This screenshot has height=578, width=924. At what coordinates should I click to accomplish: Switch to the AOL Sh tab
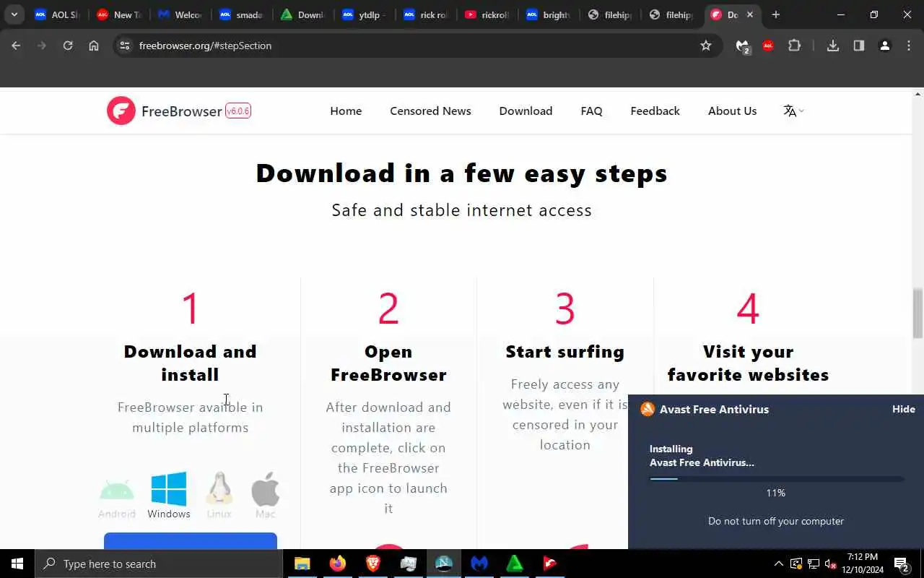(x=57, y=14)
